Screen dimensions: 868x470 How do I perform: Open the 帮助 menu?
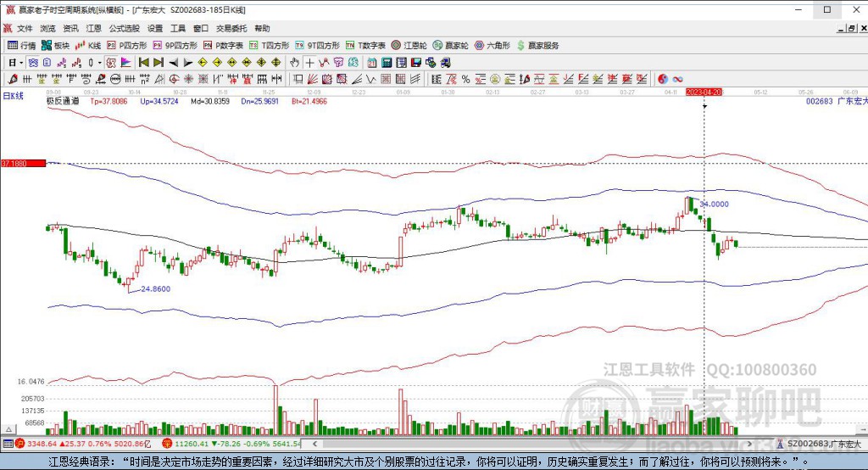[263, 28]
